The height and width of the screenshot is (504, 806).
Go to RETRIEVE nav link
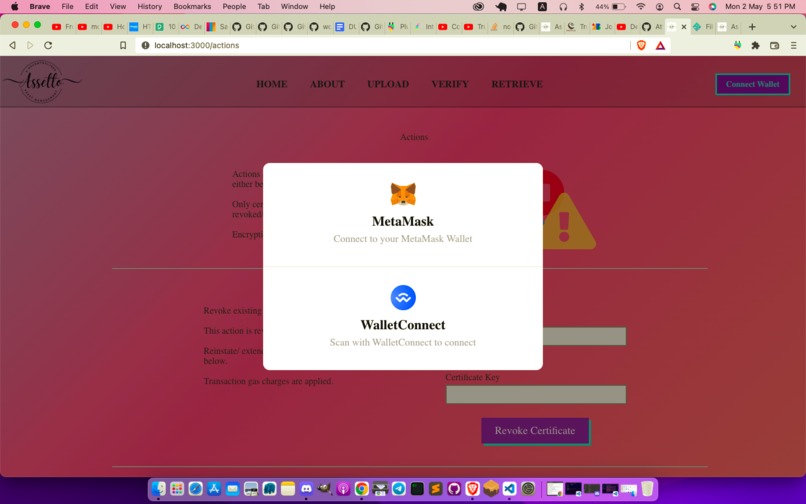517,84
